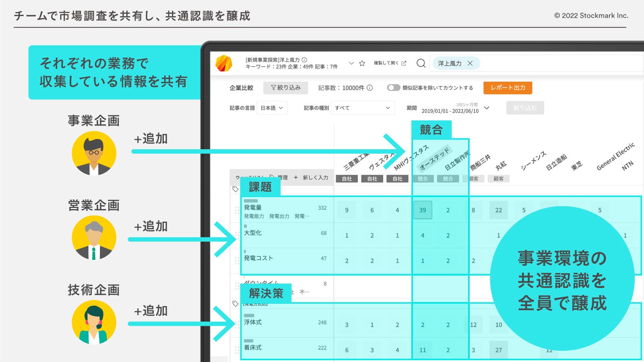The height and width of the screenshot is (362, 644).
Task: Expand the 期間 date range chevron
Action: 487,108
